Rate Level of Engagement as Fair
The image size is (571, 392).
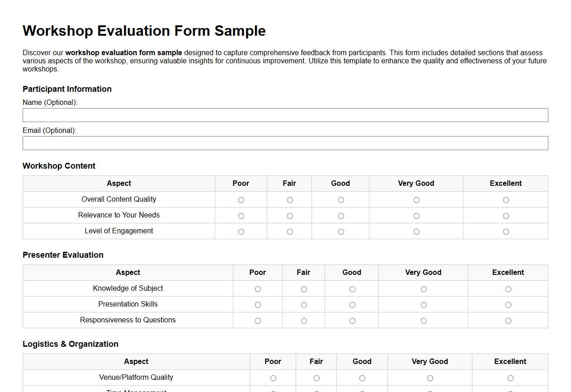pyautogui.click(x=289, y=231)
